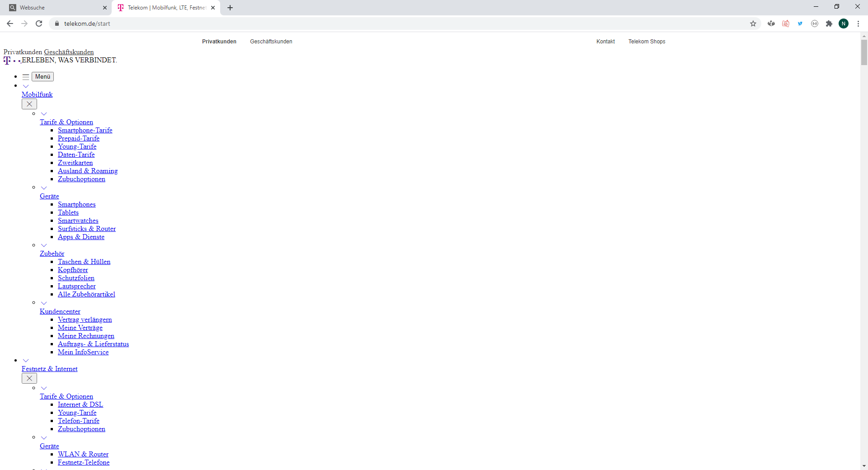The height and width of the screenshot is (470, 868).
Task: Expand the chevron above Mobilfunk
Action: [x=26, y=86]
